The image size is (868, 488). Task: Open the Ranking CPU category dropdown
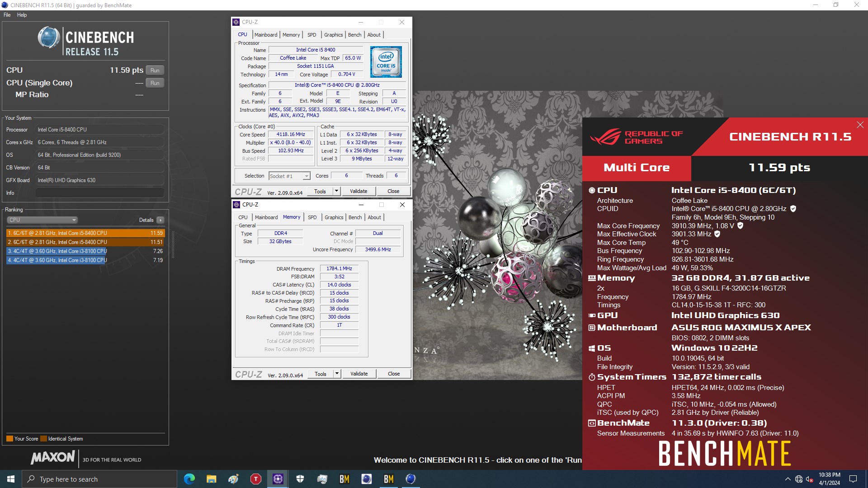(42, 220)
